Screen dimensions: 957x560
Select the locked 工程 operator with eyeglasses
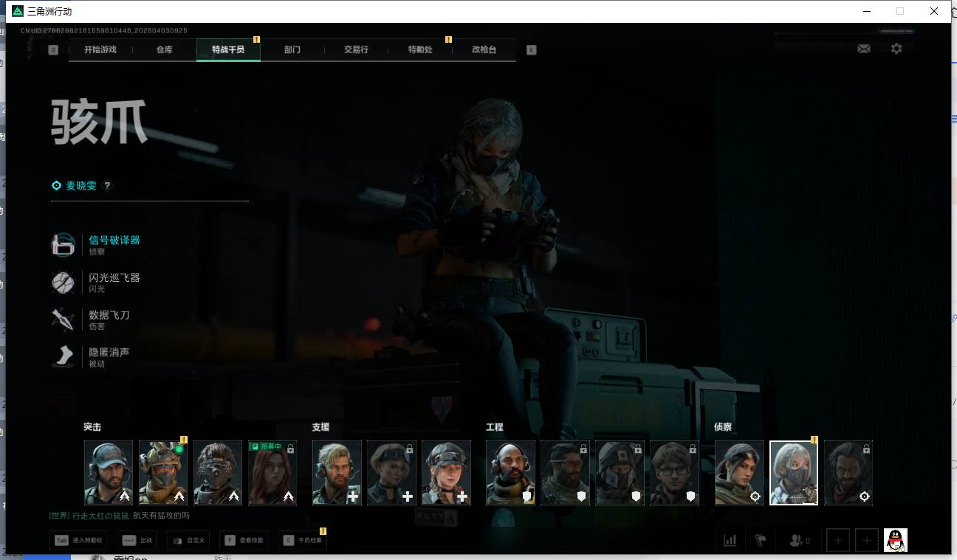click(x=674, y=473)
